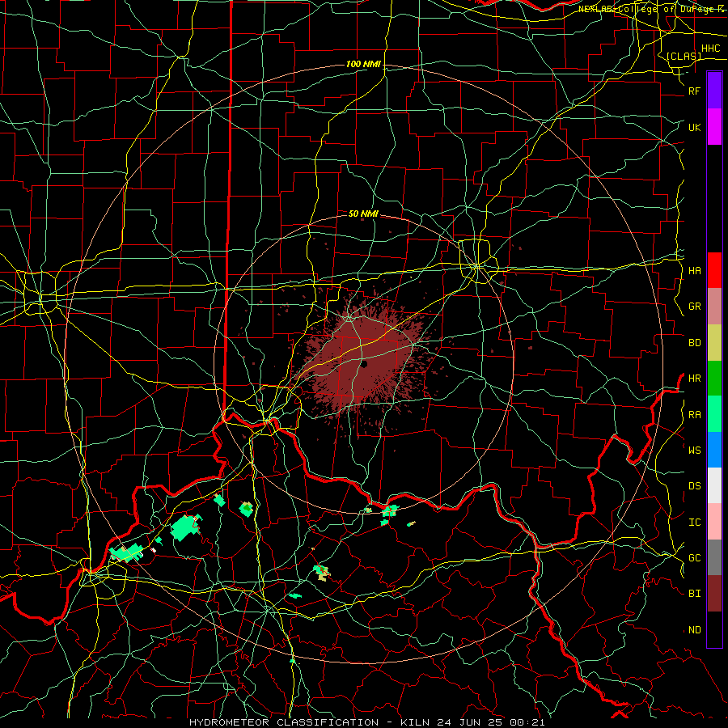
Task: Click the white DS legend swatch
Action: (714, 485)
